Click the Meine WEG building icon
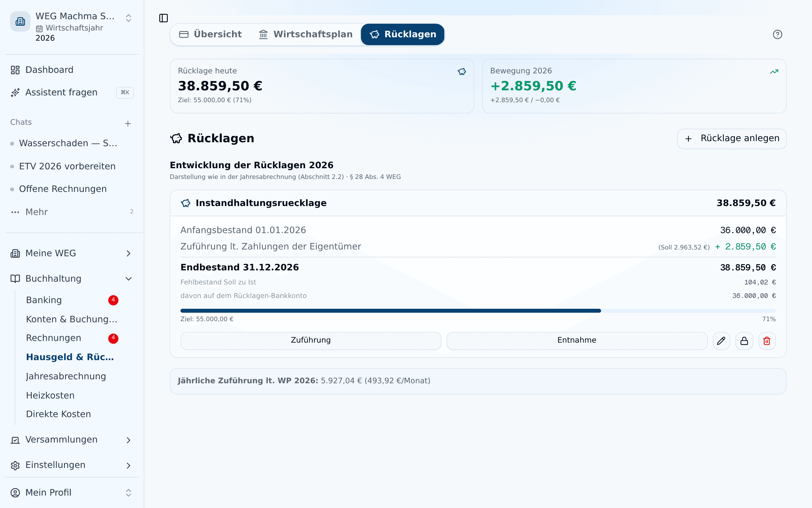The width and height of the screenshot is (812, 508). pos(15,253)
